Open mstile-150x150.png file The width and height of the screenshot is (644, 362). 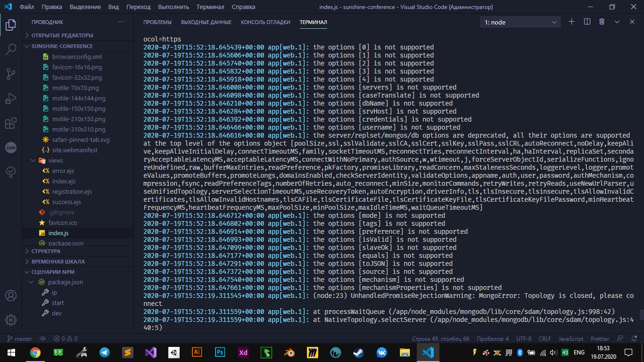click(78, 109)
